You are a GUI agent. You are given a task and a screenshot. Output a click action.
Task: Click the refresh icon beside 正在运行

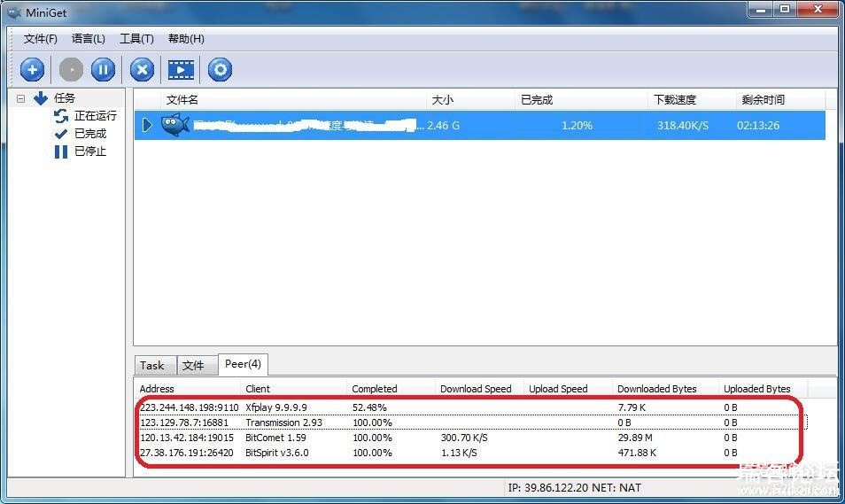(x=61, y=116)
